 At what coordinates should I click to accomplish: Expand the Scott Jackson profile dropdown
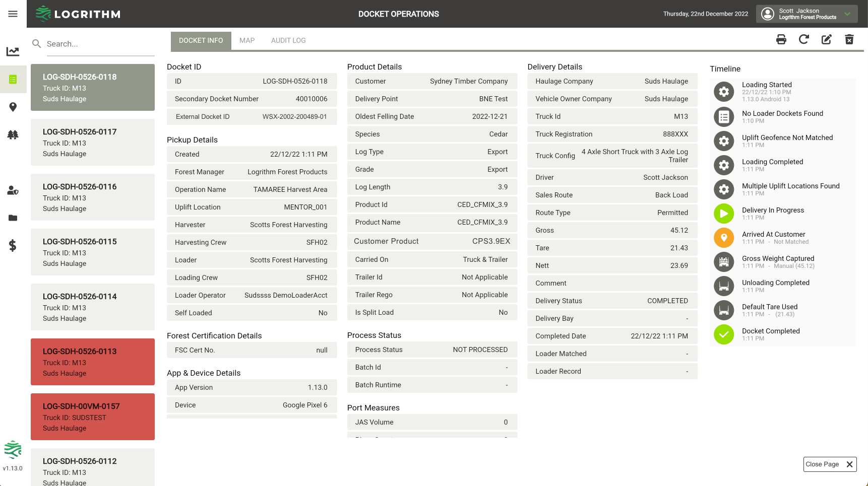click(807, 14)
